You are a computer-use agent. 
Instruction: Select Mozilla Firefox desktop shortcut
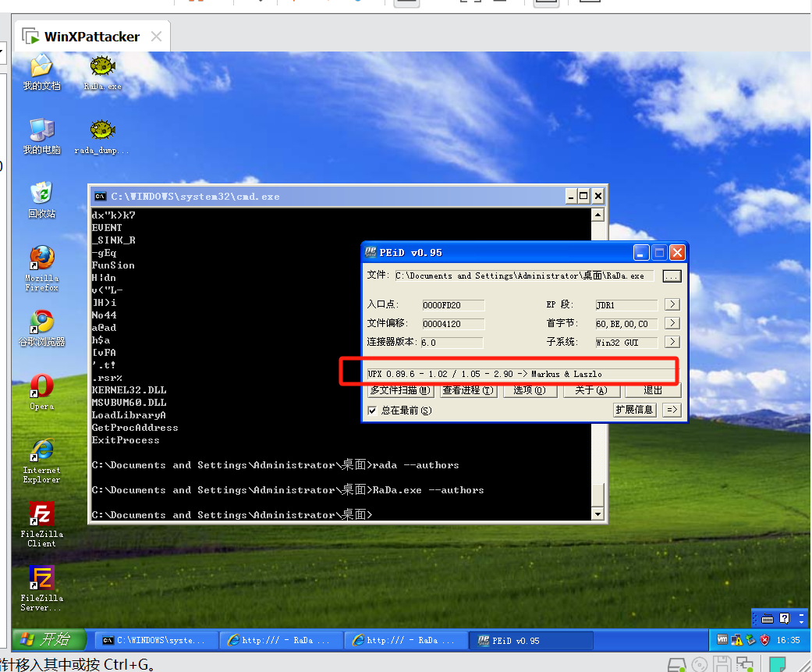click(41, 269)
